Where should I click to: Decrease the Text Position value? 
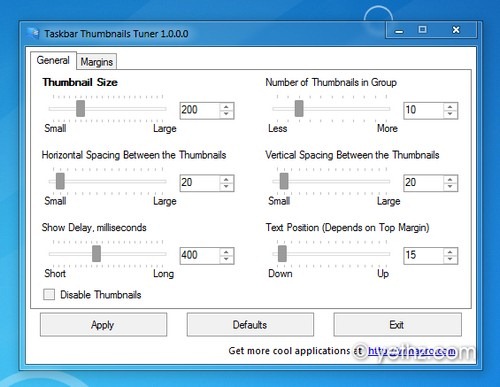[450, 259]
